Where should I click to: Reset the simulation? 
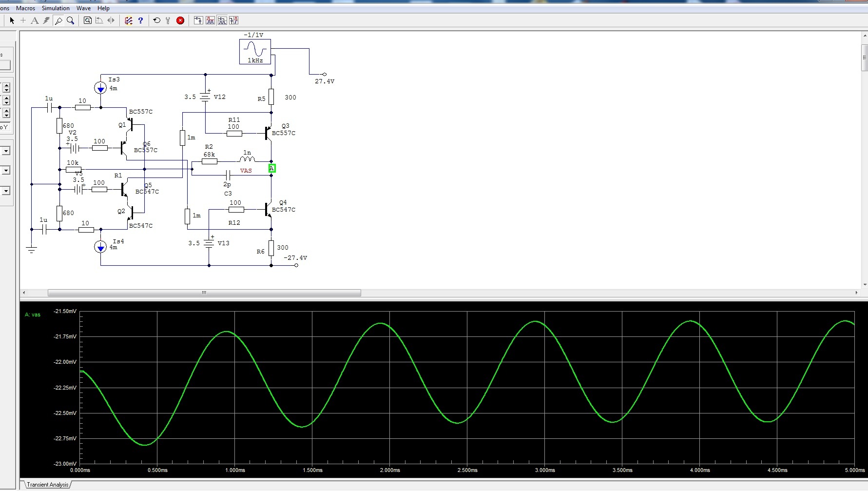[157, 20]
